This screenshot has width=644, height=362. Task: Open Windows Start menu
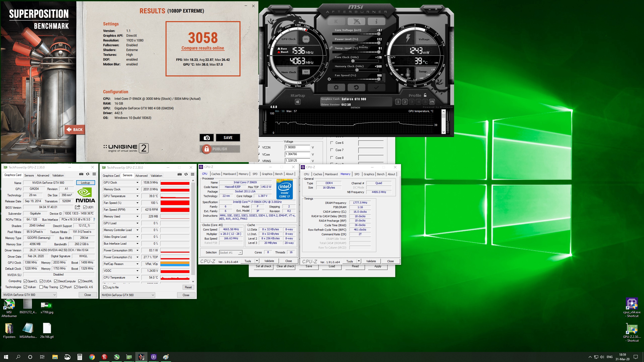click(6, 357)
